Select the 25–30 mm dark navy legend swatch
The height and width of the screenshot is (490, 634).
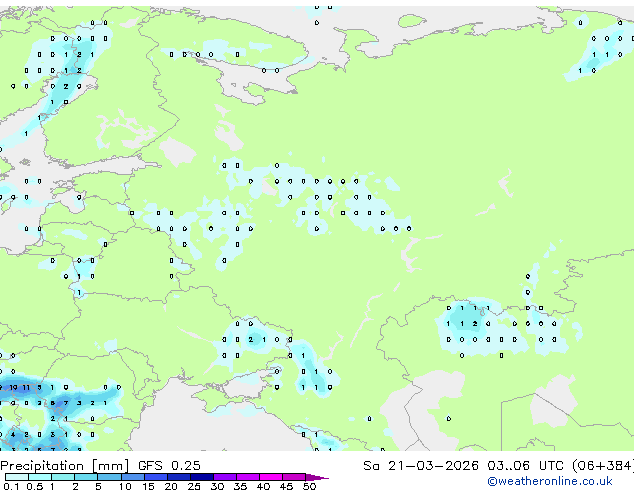tap(202, 477)
